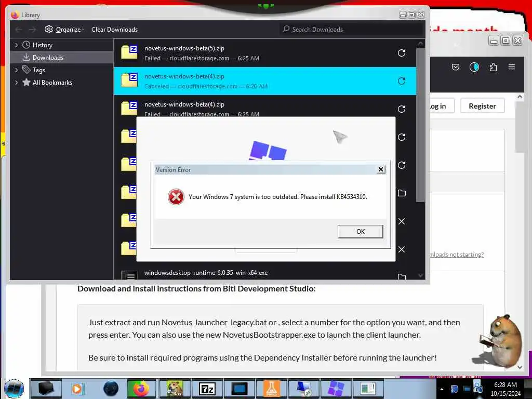Open the Firefox taskbar icon
The image size is (532, 399).
point(141,389)
